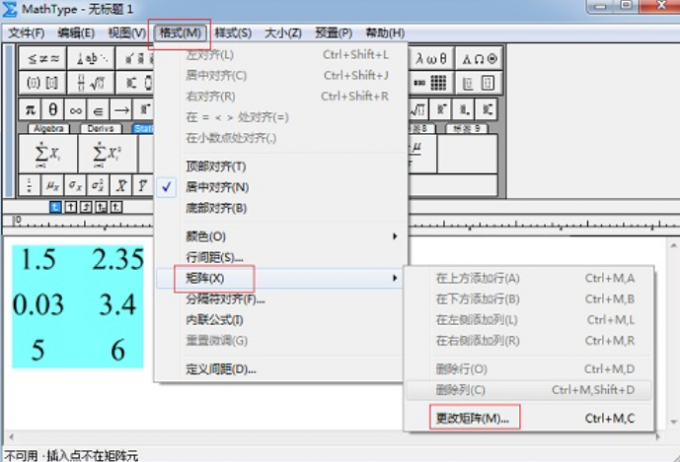Image resolution: width=680 pixels, height=462 pixels.
Task: Open 分隔符对齐(F)... dialog
Action: coord(281,299)
